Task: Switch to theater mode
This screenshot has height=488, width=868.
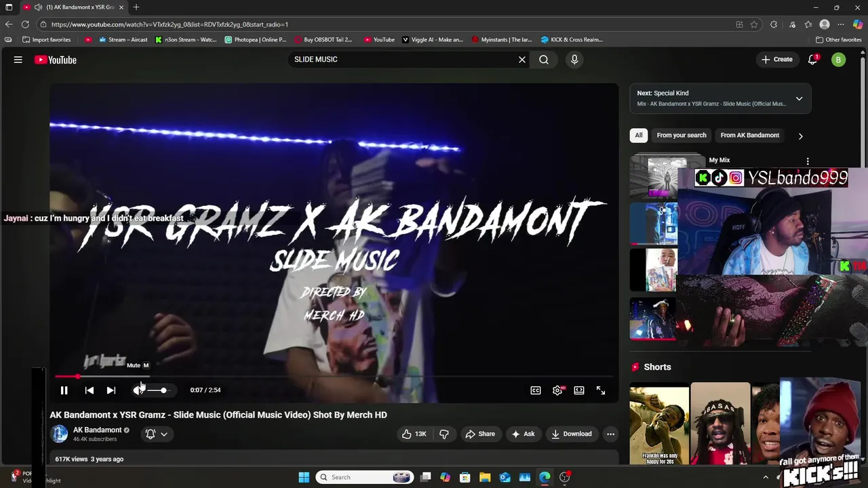Action: coord(579,390)
